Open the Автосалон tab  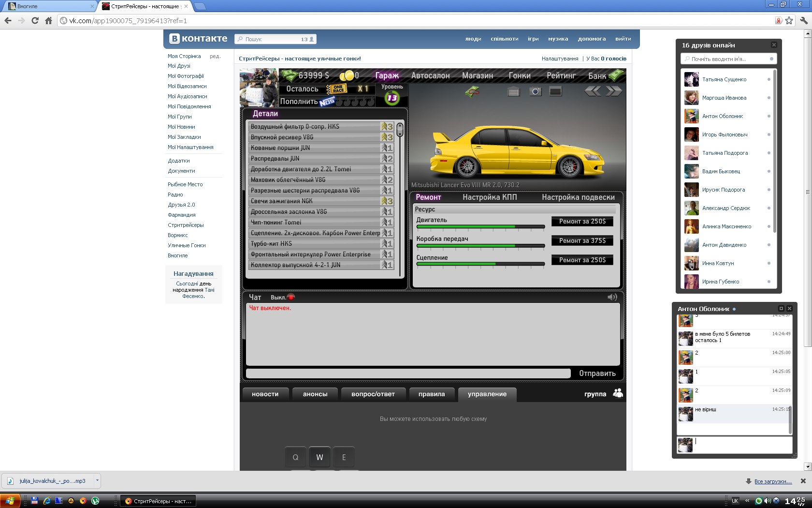pos(430,75)
